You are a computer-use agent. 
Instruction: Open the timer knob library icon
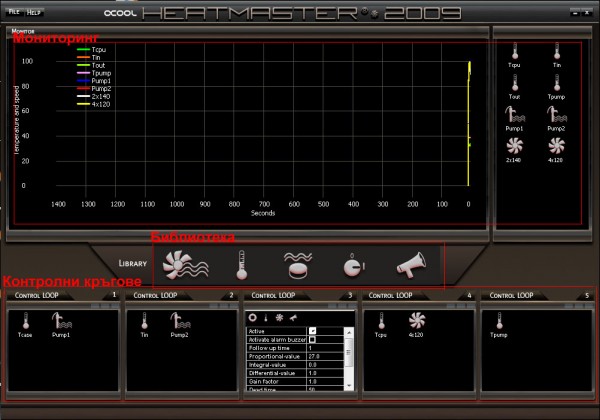(x=354, y=265)
